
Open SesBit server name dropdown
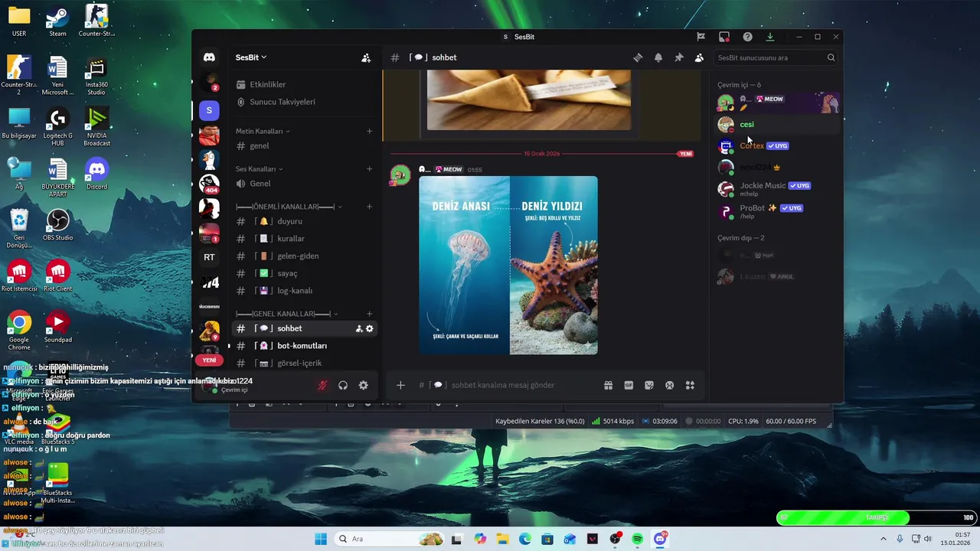tap(251, 57)
